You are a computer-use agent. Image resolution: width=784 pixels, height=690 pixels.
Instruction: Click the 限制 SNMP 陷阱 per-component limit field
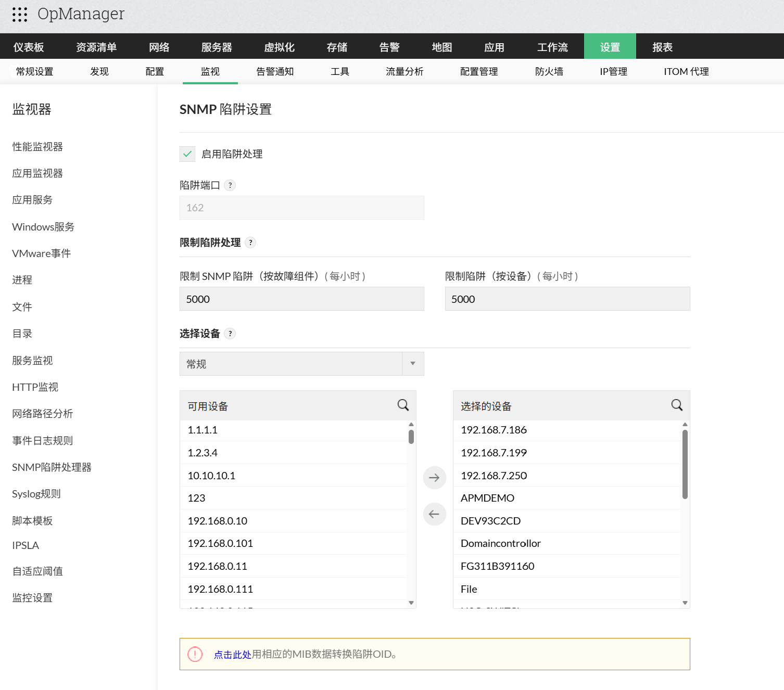click(302, 299)
